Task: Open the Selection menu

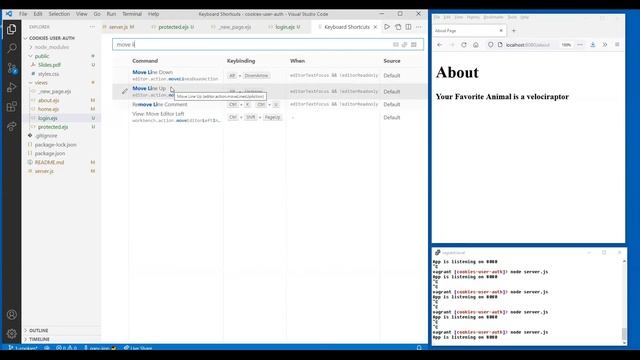Action: point(59,14)
